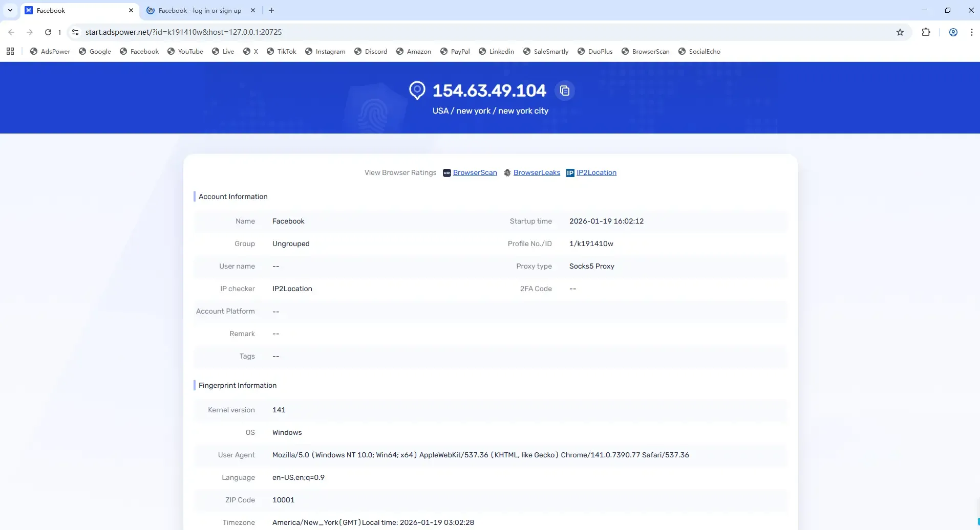Expand the tab search dropdown arrow

point(10,10)
